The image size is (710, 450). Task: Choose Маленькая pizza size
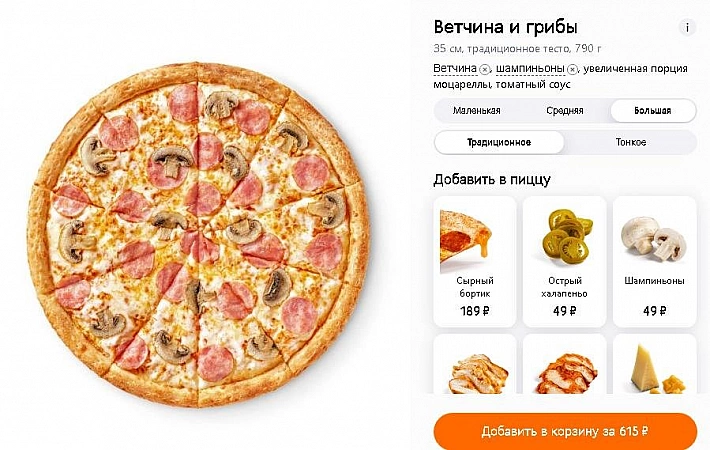click(476, 110)
